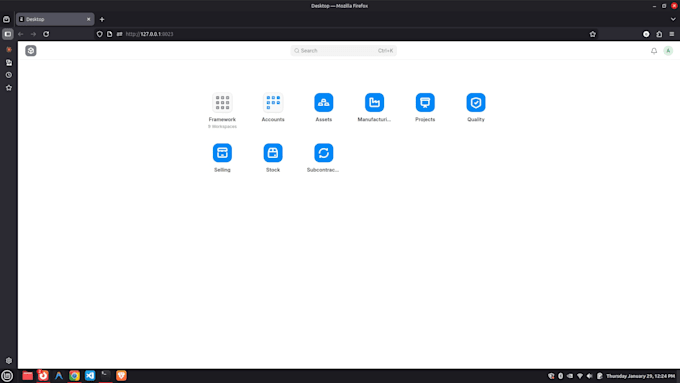This screenshot has height=383, width=680.
Task: Open a new browser tab
Action: click(x=102, y=19)
